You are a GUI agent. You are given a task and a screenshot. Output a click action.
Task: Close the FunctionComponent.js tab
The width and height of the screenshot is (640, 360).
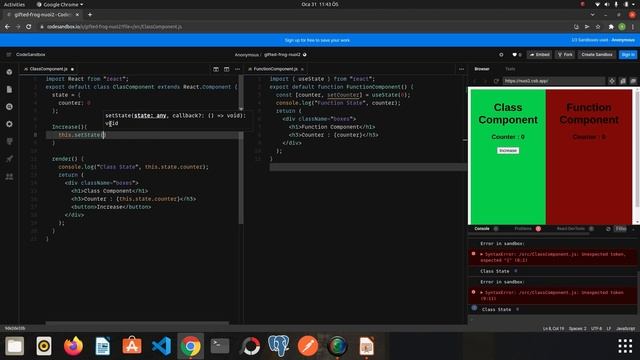click(x=302, y=69)
